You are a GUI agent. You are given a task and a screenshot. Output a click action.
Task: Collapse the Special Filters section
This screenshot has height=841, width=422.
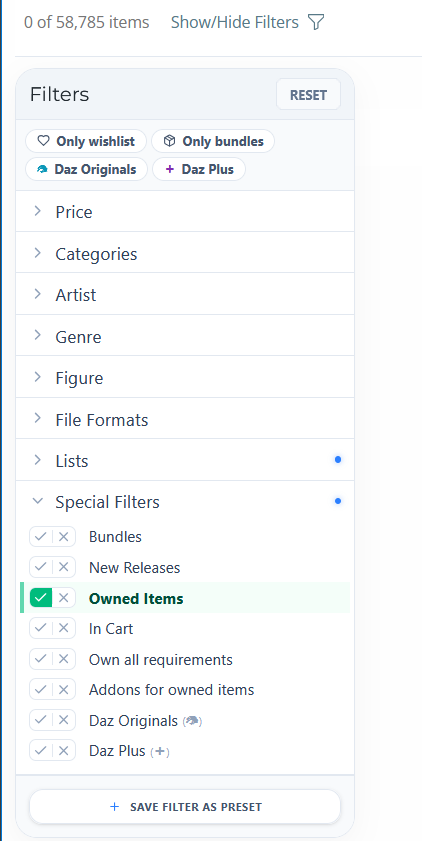(185, 502)
